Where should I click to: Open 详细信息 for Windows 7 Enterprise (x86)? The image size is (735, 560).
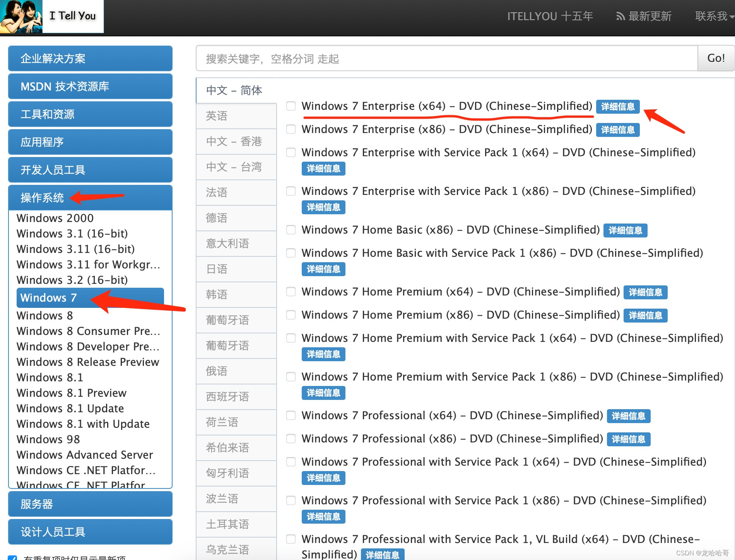point(618,130)
